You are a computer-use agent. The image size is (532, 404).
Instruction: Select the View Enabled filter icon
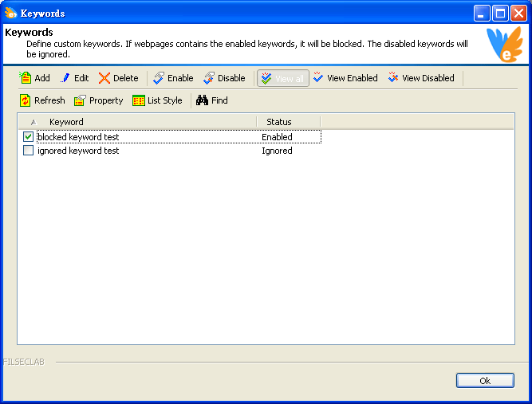tap(318, 78)
